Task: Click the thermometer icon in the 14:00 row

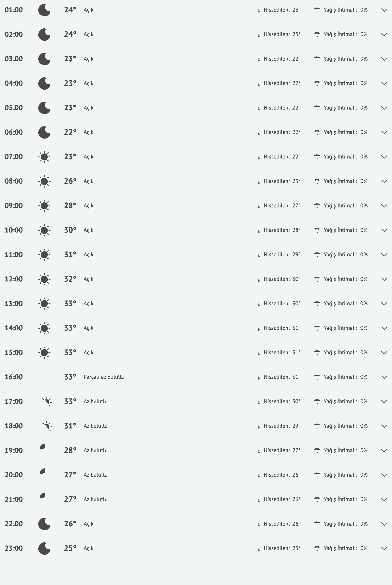Action: (259, 329)
